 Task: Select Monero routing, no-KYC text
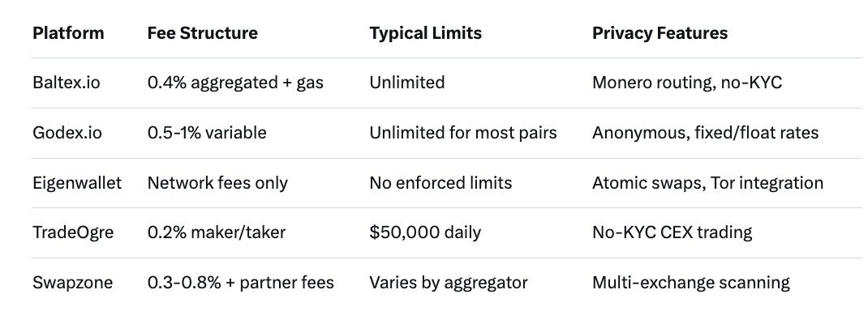click(687, 83)
